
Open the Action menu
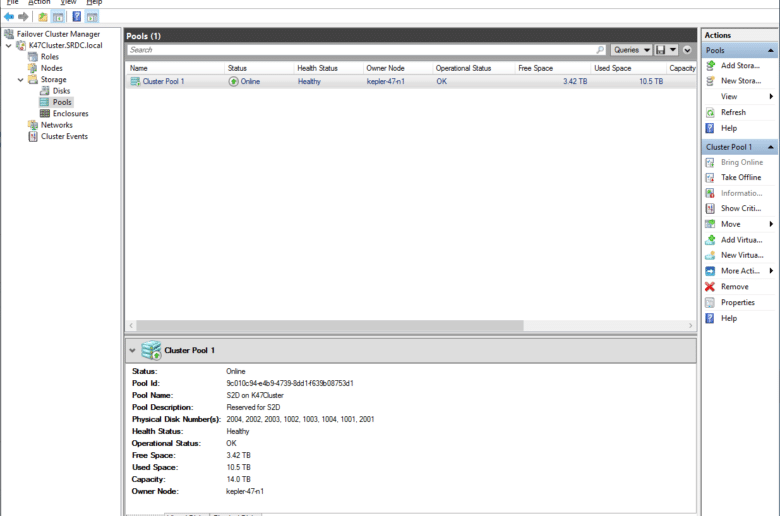pos(39,2)
